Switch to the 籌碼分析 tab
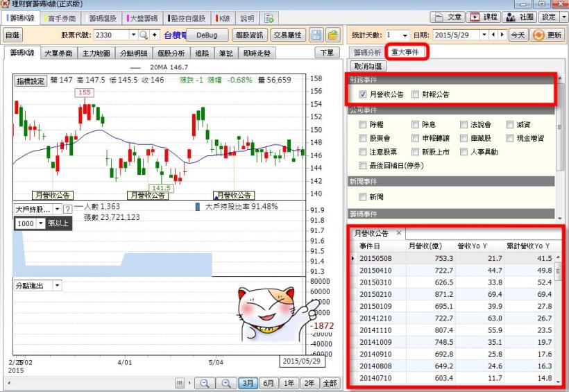This screenshot has height=392, width=569. 367,53
